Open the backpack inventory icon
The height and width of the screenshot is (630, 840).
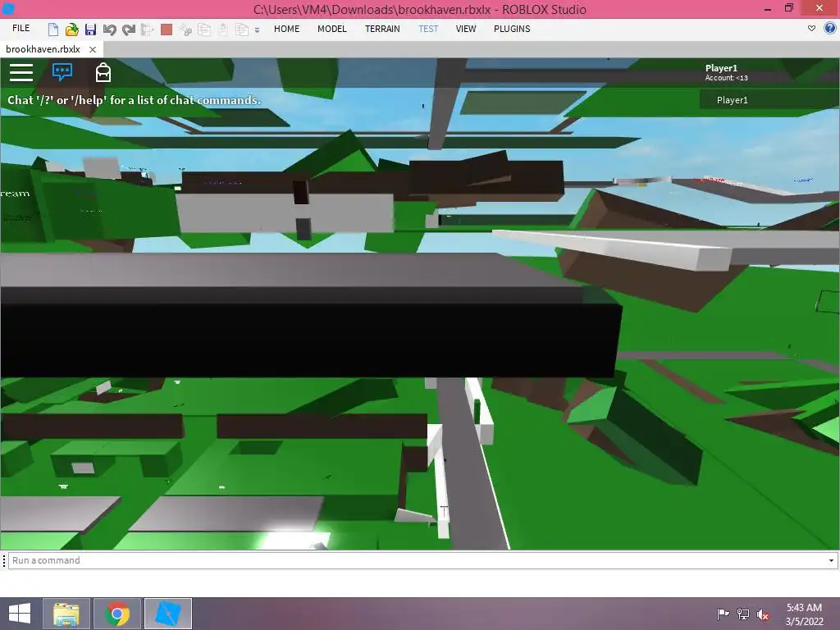pyautogui.click(x=103, y=72)
